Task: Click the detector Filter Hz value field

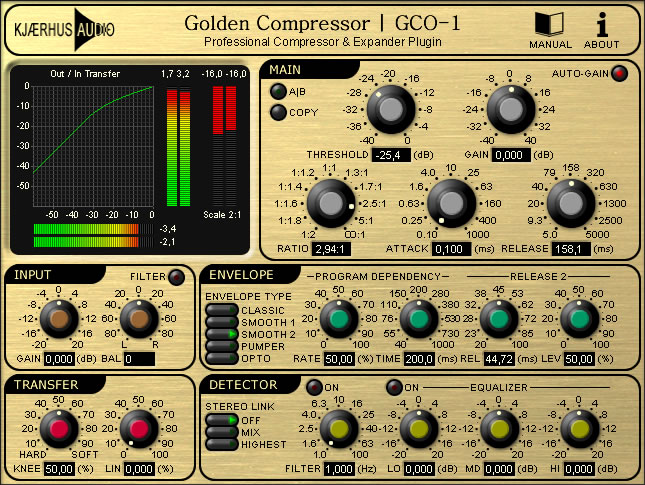Action: pos(339,469)
